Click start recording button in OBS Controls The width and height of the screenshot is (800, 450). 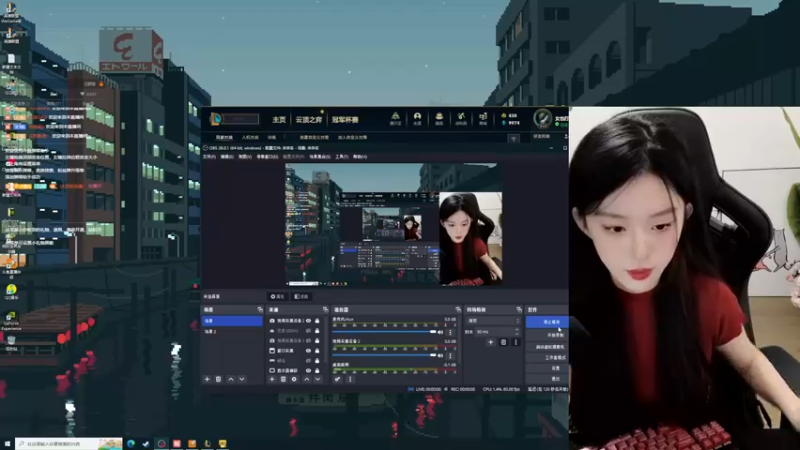tap(547, 335)
